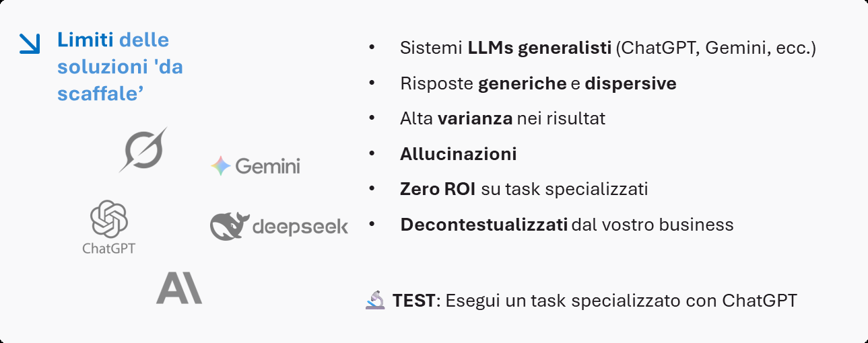Click the 'Zero ROI su task specializzati' line

[x=524, y=189]
